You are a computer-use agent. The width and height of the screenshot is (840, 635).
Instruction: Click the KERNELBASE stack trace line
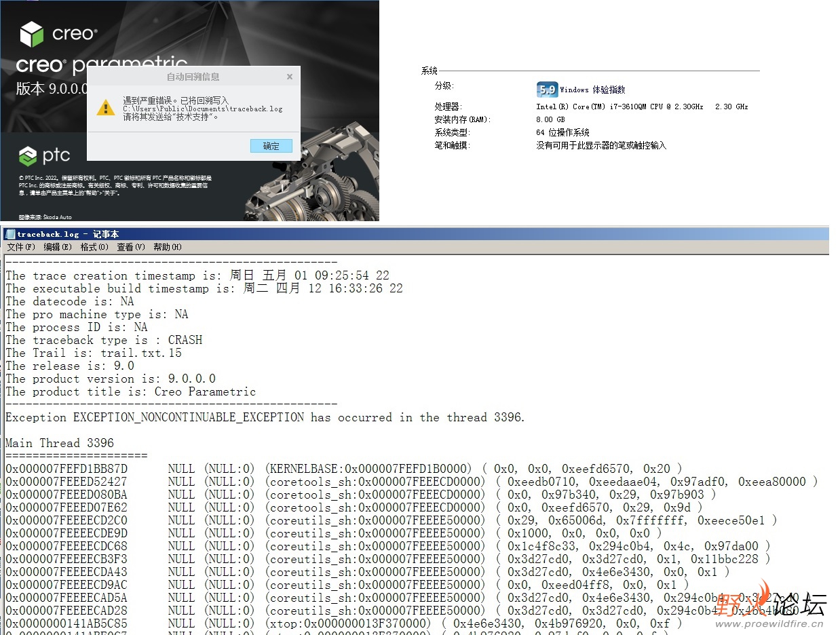tap(343, 469)
